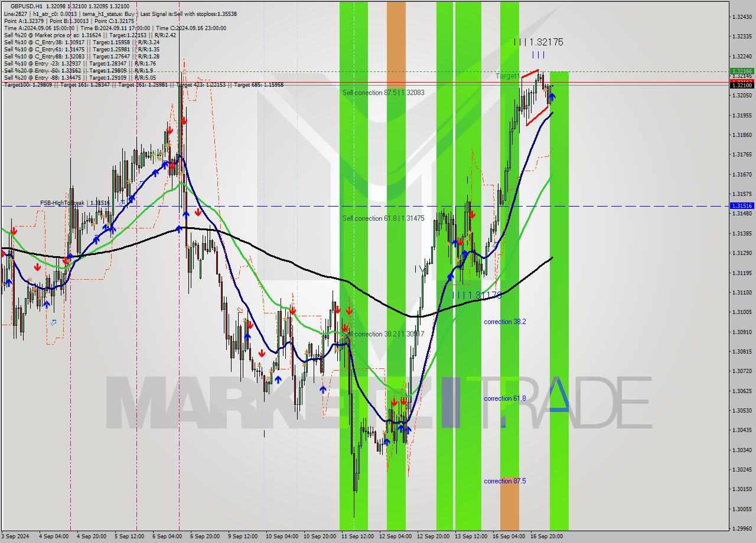The width and height of the screenshot is (756, 543).
Task: Click the '16 Sep 20:00' time label
Action: point(546,537)
